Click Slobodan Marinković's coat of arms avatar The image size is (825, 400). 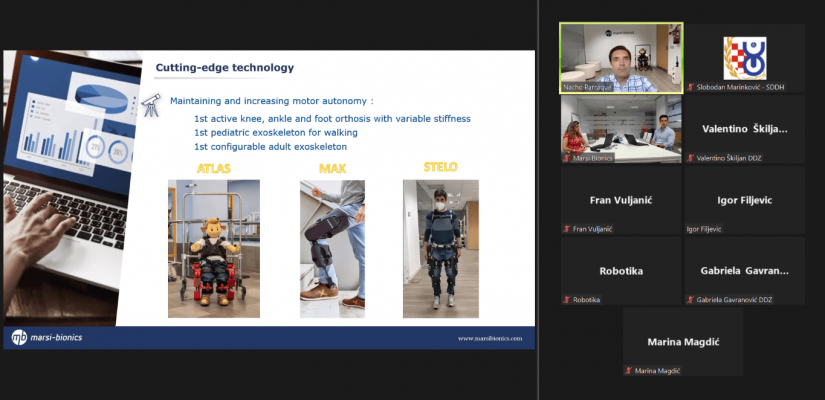[x=743, y=56]
